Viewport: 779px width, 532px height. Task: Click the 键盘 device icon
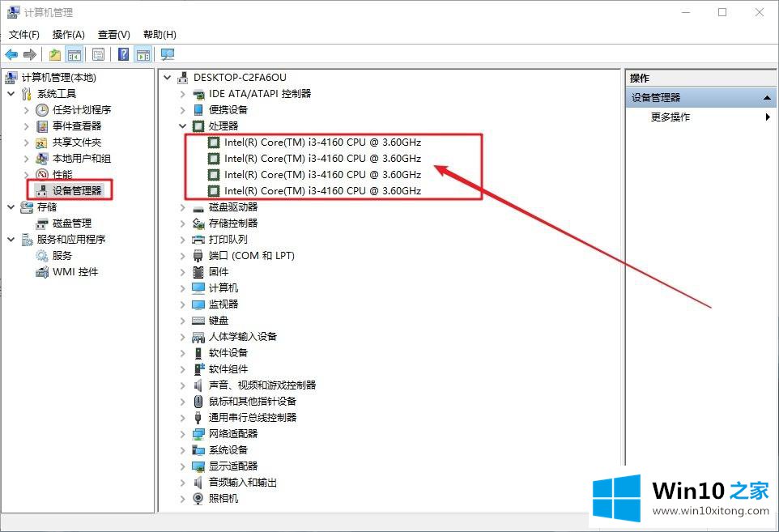(198, 321)
